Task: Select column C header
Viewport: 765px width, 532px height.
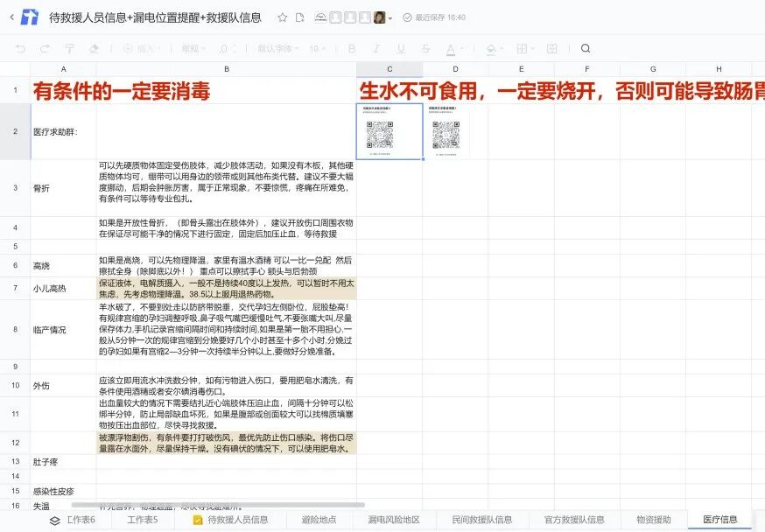Action: tap(390, 69)
